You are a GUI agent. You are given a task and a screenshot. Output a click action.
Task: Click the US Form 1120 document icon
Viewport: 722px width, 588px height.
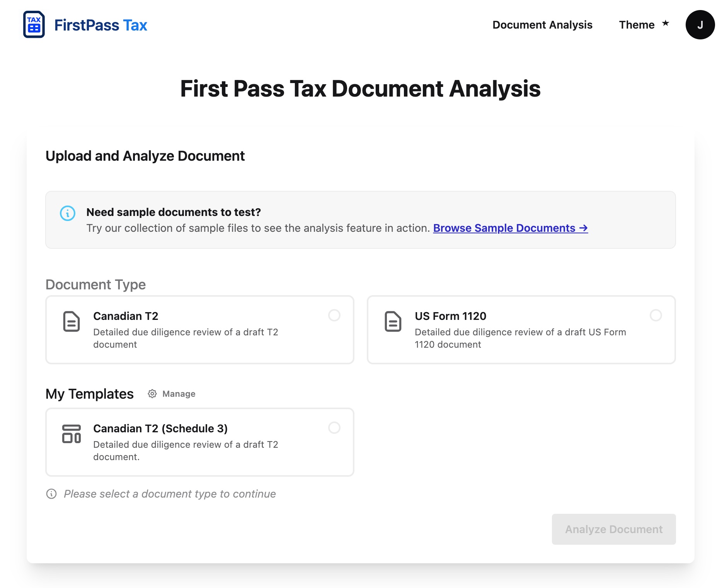pos(393,321)
